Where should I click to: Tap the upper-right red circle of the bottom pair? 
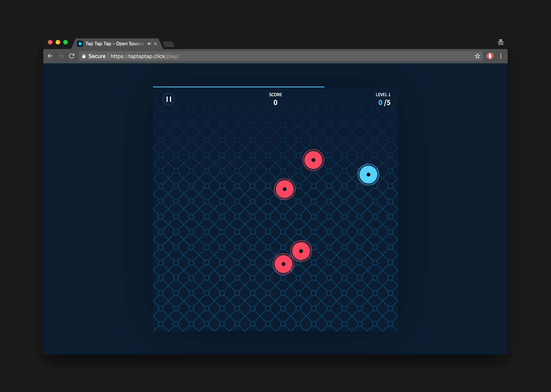[302, 251]
